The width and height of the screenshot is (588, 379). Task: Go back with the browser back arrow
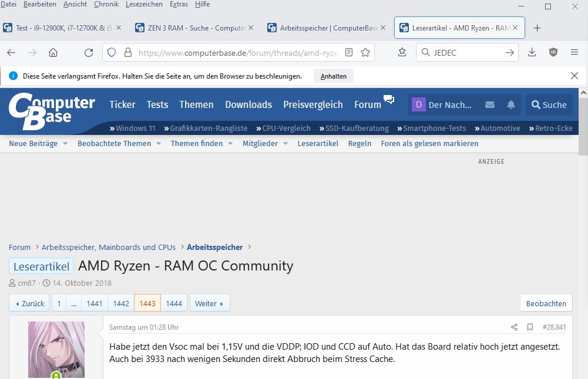11,52
